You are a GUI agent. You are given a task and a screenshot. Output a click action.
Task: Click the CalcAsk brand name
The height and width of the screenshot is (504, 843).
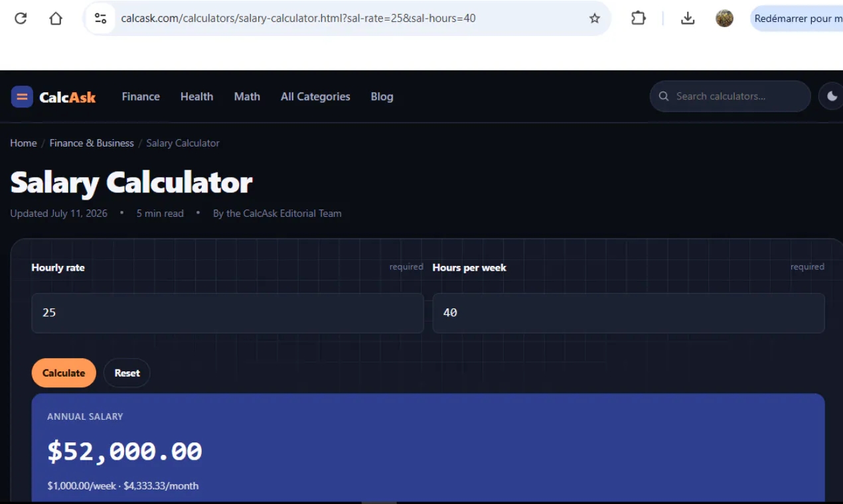pyautogui.click(x=67, y=97)
